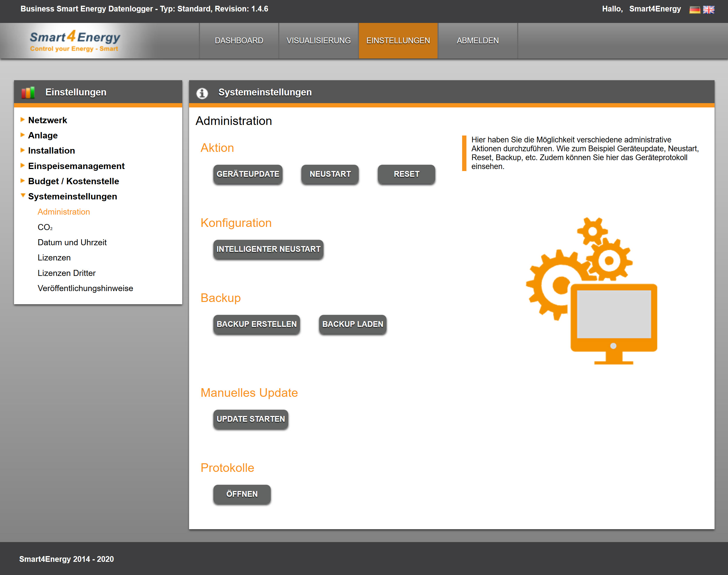Go to the Visualisierung tab
The image size is (728, 575).
click(x=318, y=41)
